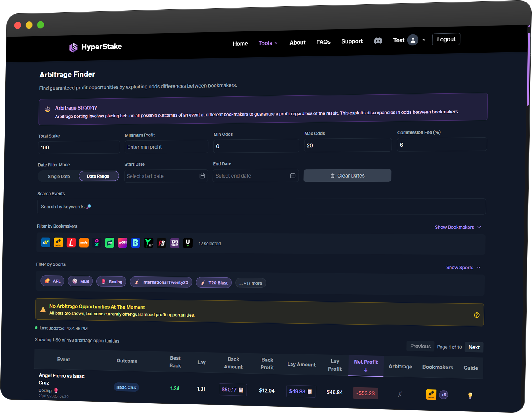Click the Commission Fee input field
Viewport: 532px width, 413px height.
click(x=442, y=144)
